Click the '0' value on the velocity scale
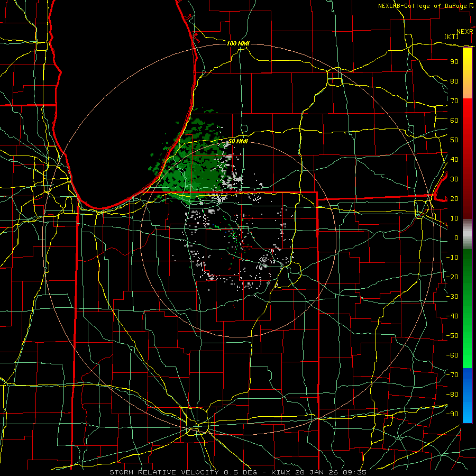476x476 pixels. (x=456, y=237)
